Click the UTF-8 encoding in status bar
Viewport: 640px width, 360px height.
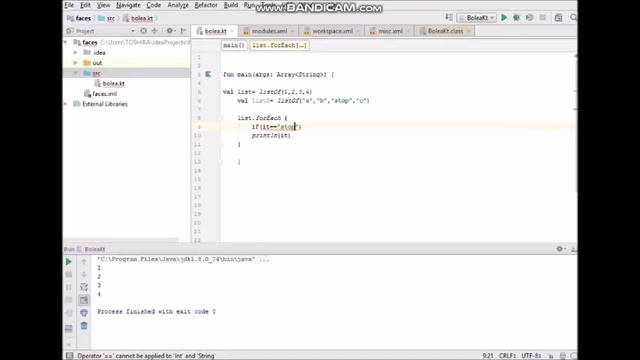(x=531, y=356)
